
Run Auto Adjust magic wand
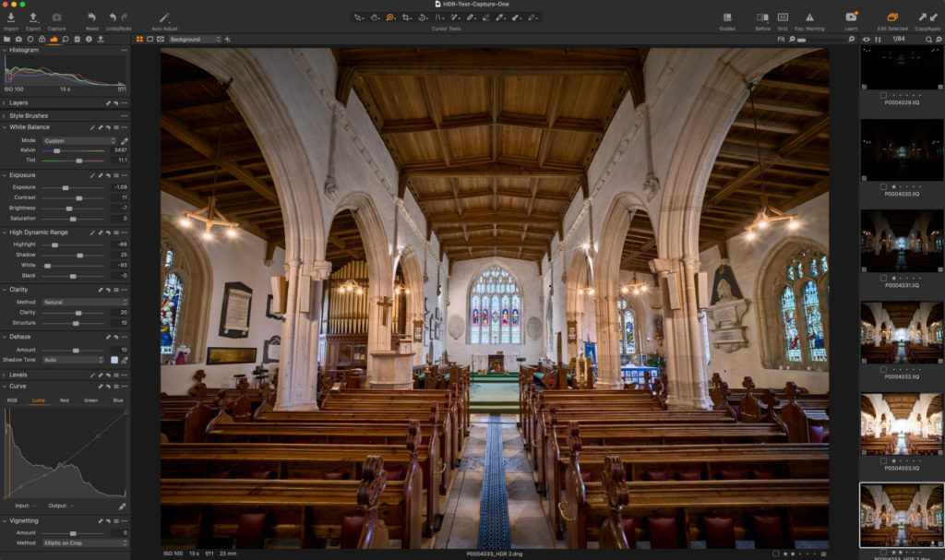(x=164, y=18)
